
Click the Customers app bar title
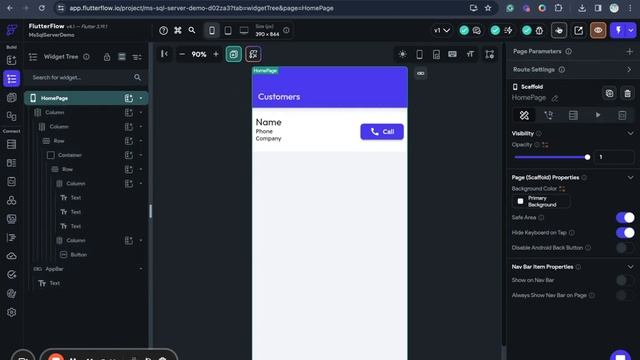[x=279, y=97]
